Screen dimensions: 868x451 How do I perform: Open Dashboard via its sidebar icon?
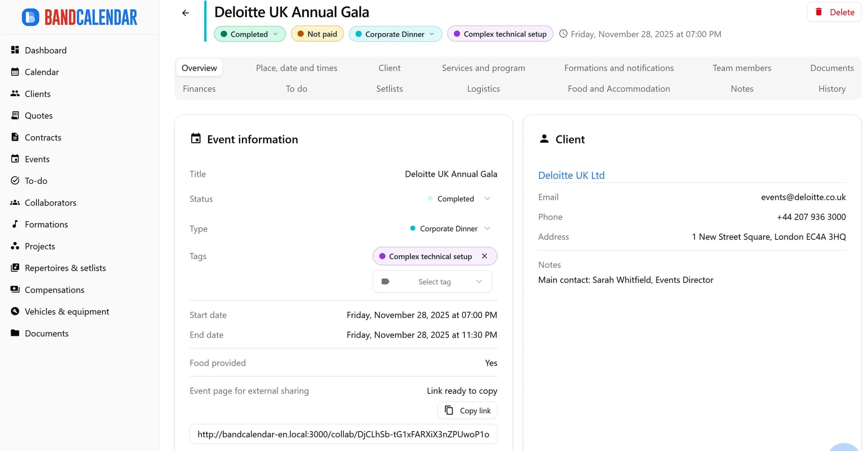tap(15, 50)
